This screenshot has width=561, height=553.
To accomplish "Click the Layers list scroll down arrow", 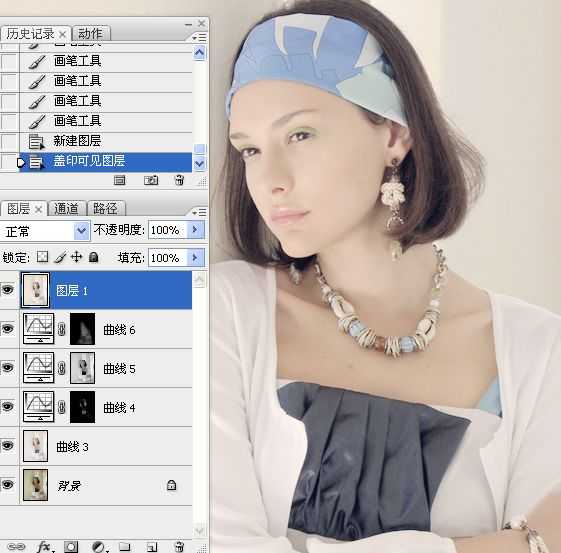I will 199,530.
